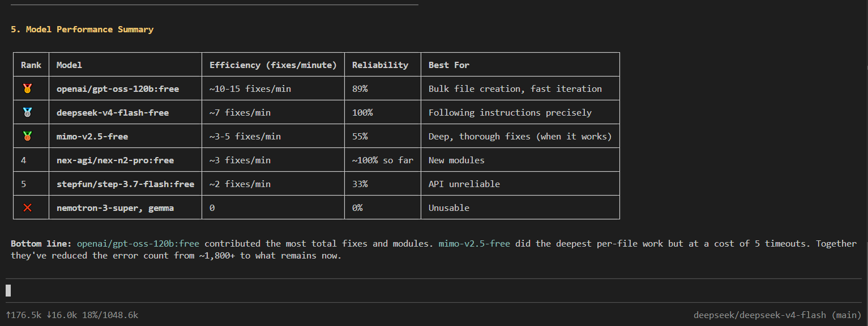Click highlighted 'openai/gpt-oss-120b:free' in bottom line

tap(138, 243)
